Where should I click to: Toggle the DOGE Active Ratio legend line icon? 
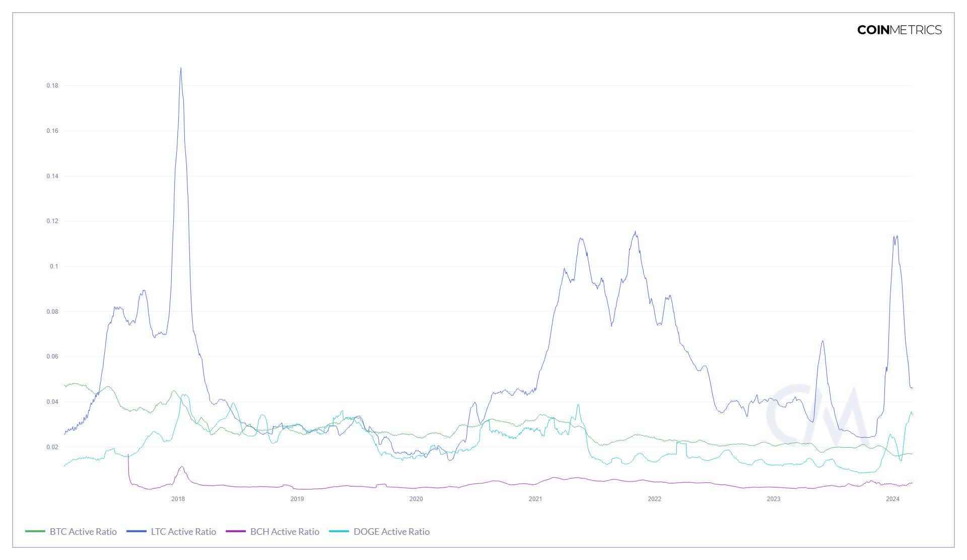point(338,532)
